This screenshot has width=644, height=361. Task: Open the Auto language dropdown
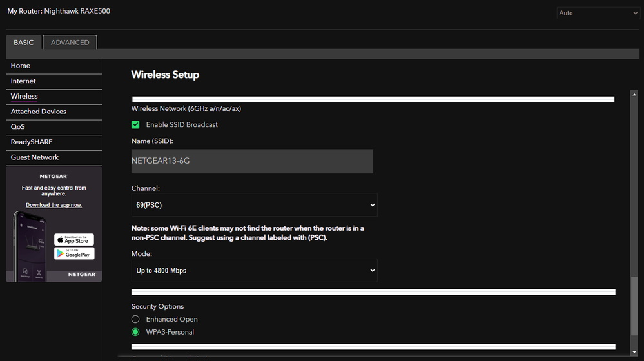click(598, 13)
